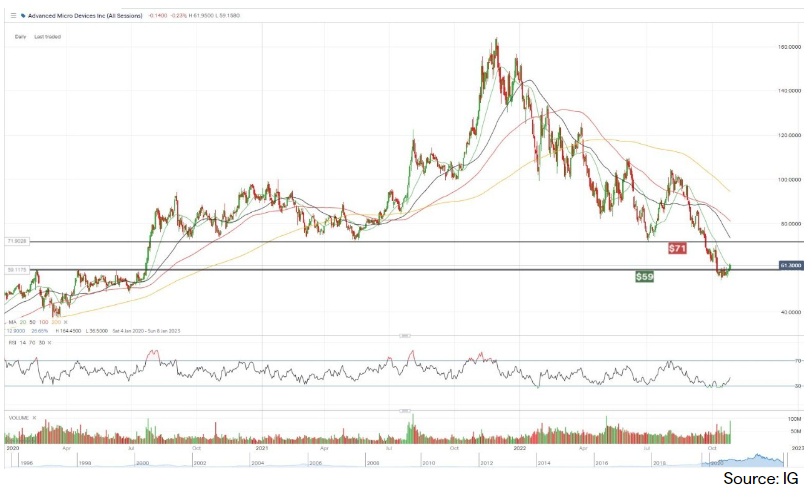812x497 pixels.
Task: Edit the MA 100 period value
Action: [x=44, y=322]
